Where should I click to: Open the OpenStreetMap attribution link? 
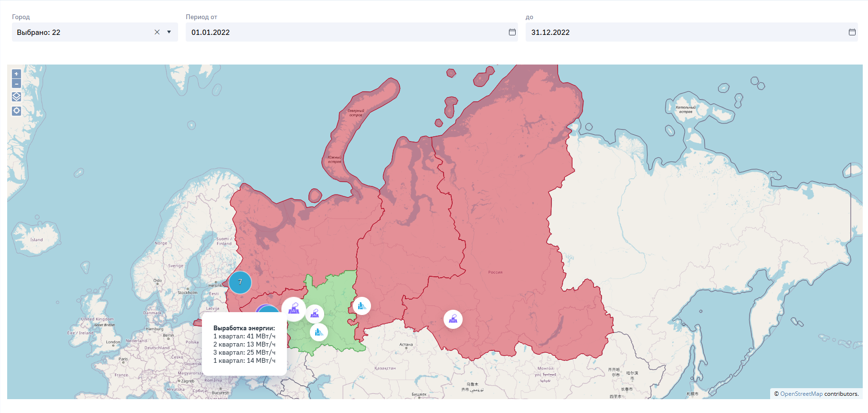[x=801, y=394]
